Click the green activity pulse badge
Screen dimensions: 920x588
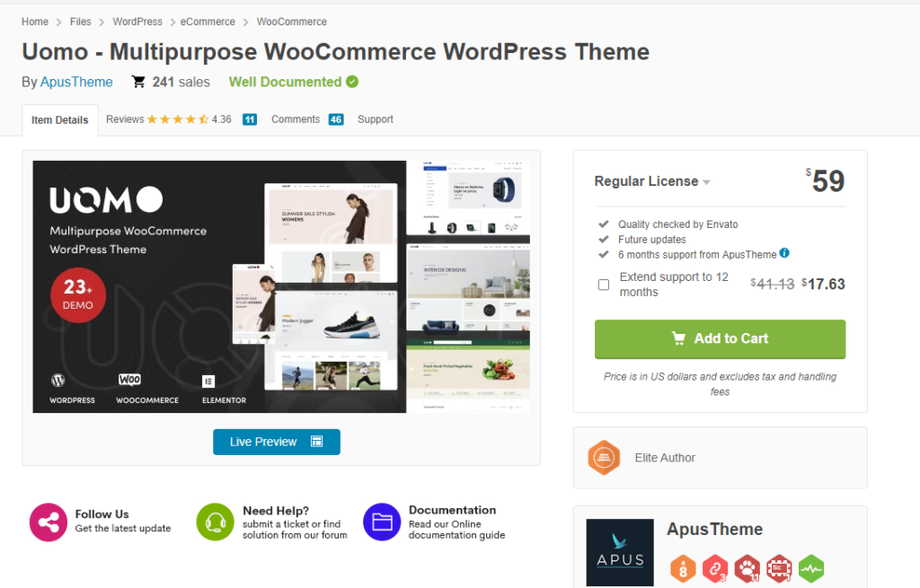811,568
